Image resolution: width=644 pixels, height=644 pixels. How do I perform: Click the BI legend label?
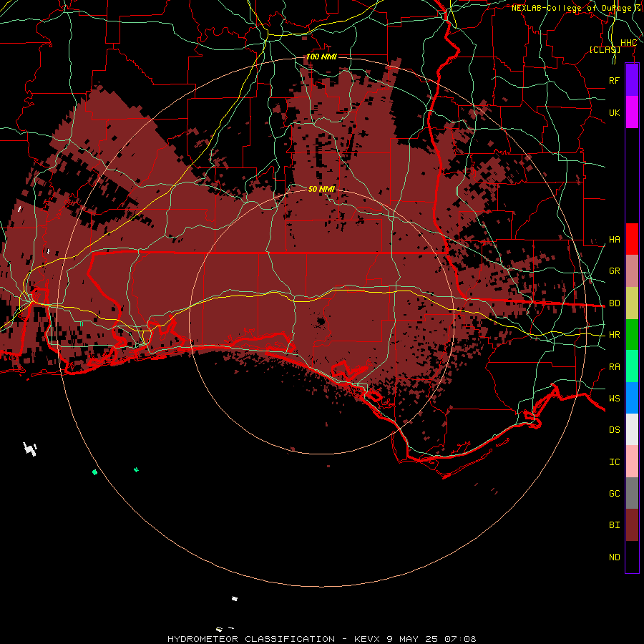point(615,525)
